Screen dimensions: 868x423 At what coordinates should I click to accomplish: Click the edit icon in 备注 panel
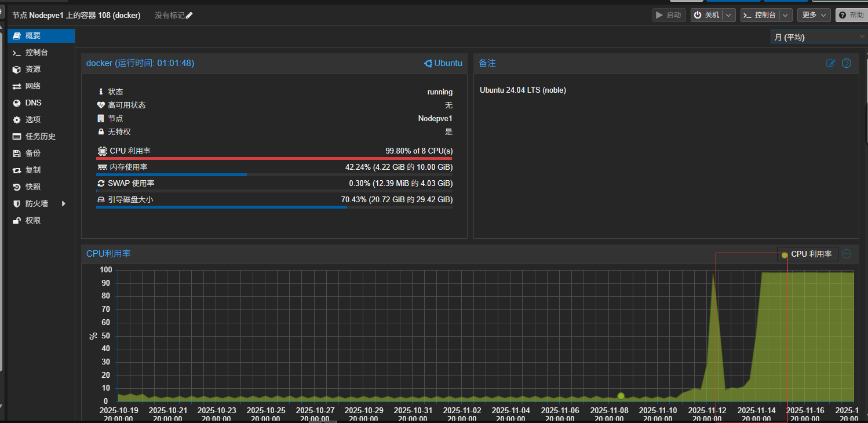pyautogui.click(x=830, y=63)
